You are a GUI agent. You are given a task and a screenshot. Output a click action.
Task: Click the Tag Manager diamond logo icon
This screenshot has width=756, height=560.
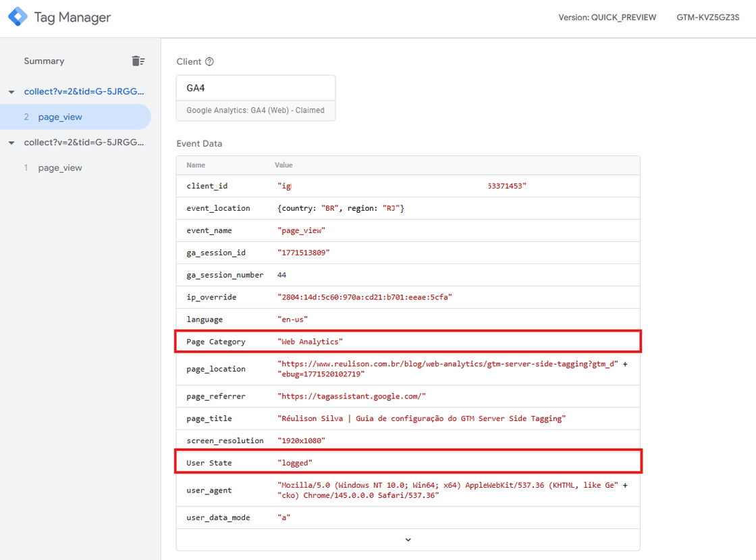[x=17, y=16]
